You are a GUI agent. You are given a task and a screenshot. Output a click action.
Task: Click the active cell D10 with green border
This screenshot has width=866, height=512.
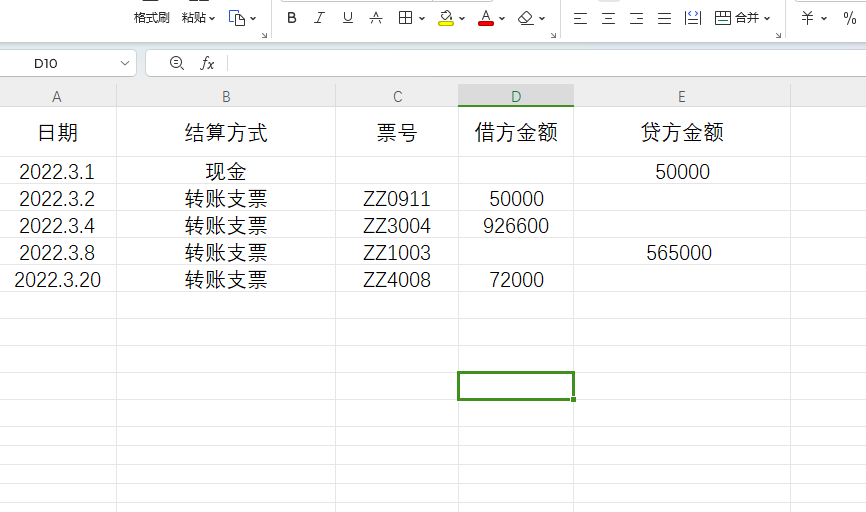coord(516,386)
